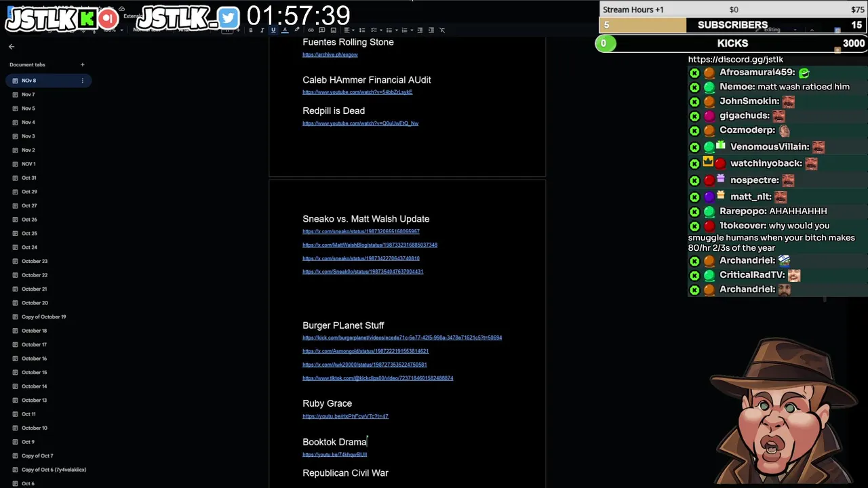The height and width of the screenshot is (488, 868).
Task: Open the kick.com/burgerplanet video link
Action: coord(402,338)
